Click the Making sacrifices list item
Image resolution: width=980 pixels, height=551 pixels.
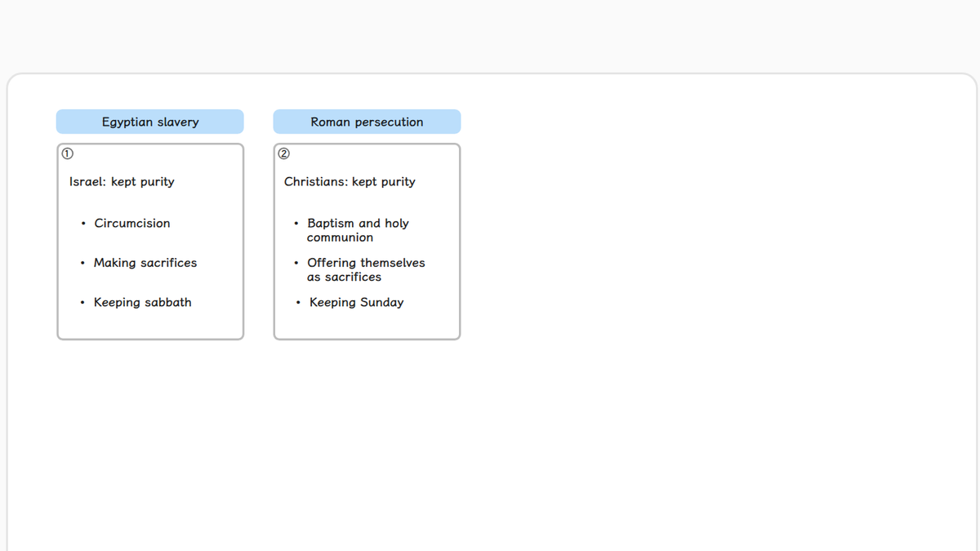pyautogui.click(x=145, y=263)
